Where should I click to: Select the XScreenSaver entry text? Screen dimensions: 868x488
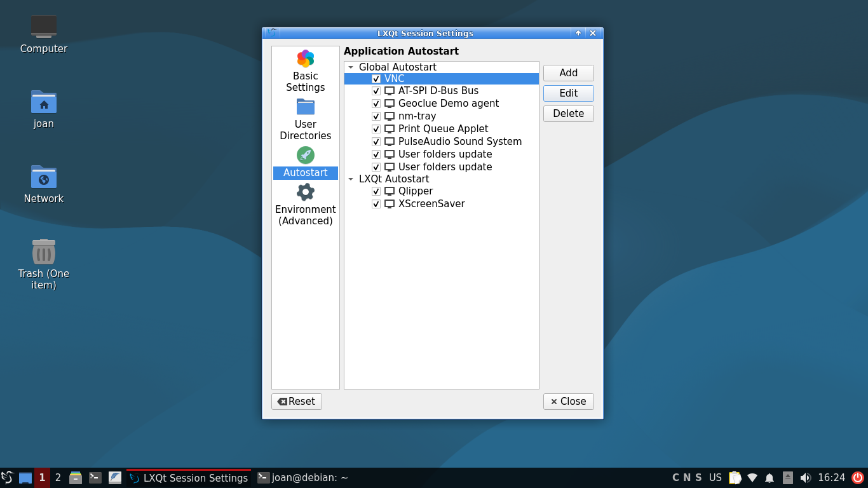point(431,204)
